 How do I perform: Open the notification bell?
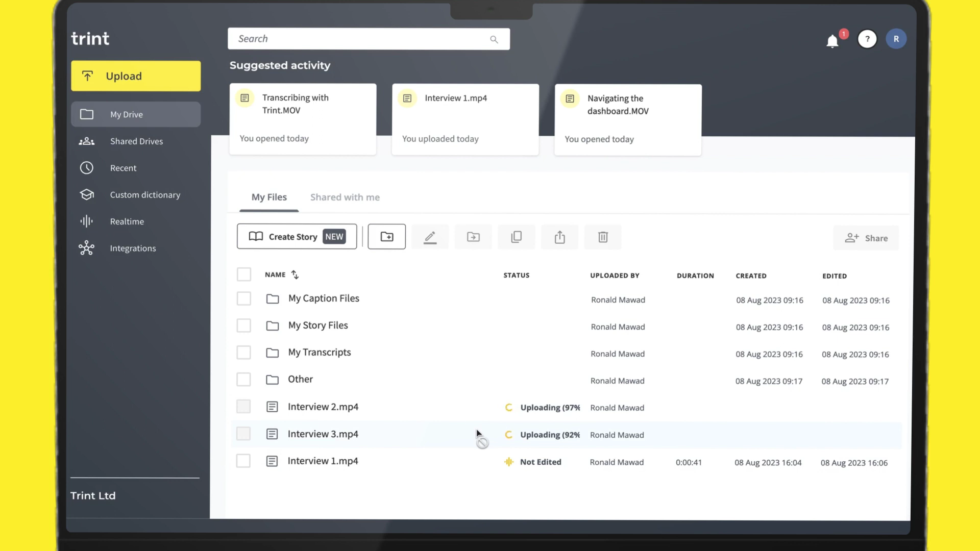pos(832,41)
